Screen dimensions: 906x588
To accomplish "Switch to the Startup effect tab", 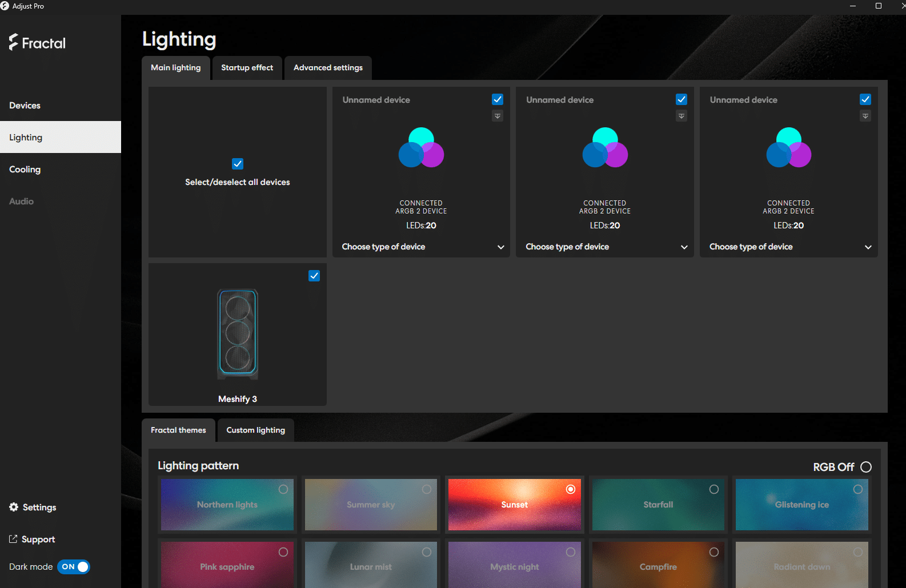I will pyautogui.click(x=247, y=67).
